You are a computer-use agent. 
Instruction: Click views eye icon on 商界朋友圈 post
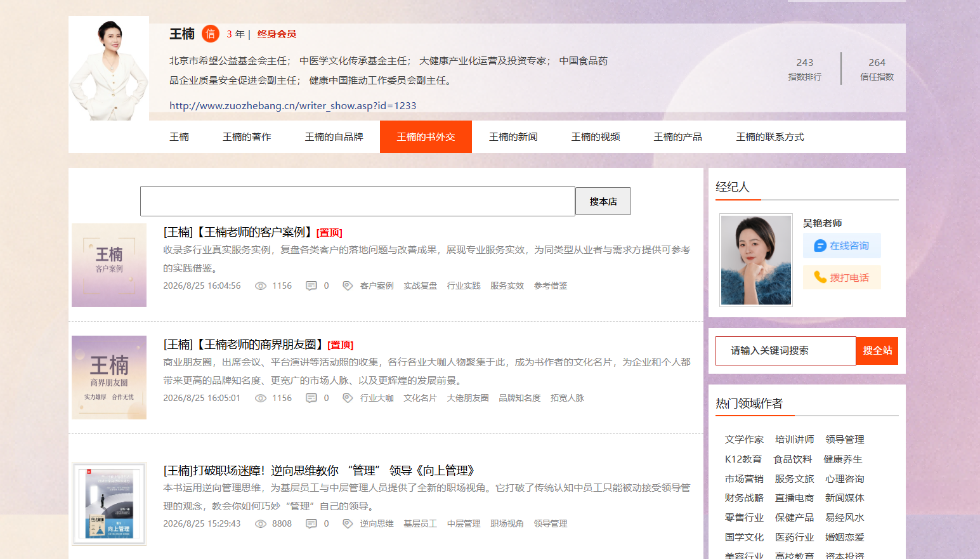(261, 398)
